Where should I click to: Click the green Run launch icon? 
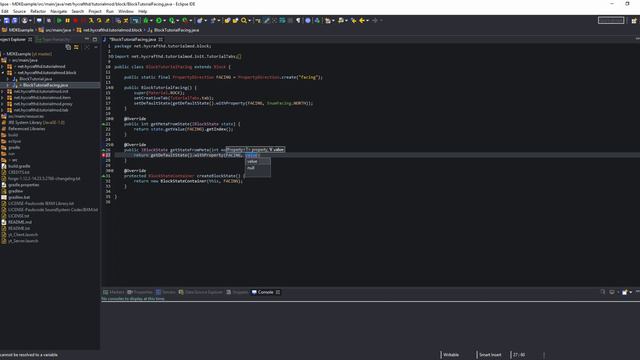click(159, 20)
